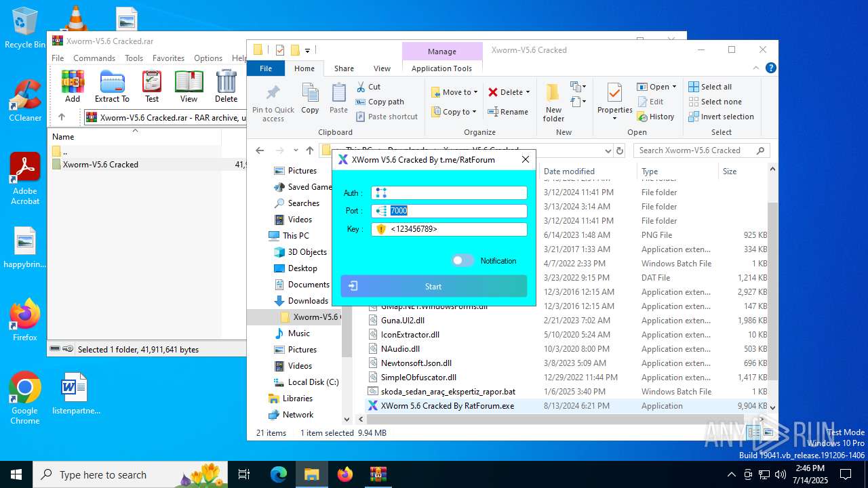The width and height of the screenshot is (868, 488).
Task: Switch to large icons view in Explorer
Action: click(768, 432)
